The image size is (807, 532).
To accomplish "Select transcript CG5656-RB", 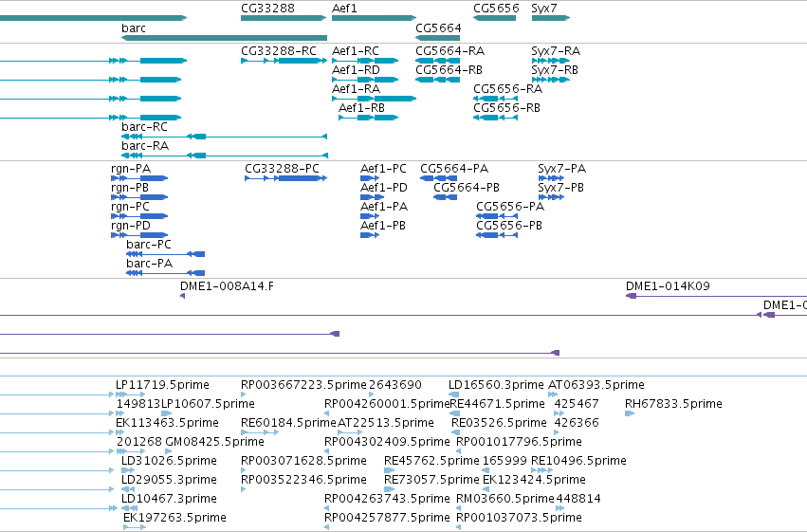I will click(496, 118).
